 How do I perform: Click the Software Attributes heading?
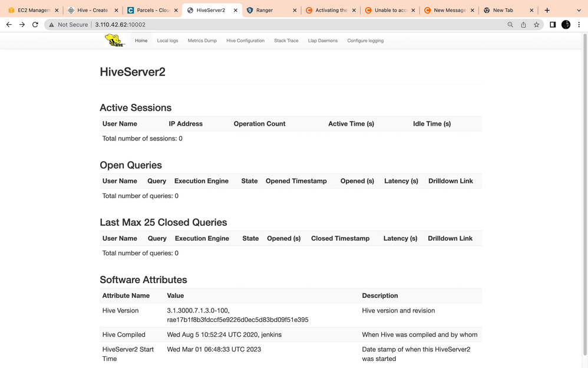point(143,280)
